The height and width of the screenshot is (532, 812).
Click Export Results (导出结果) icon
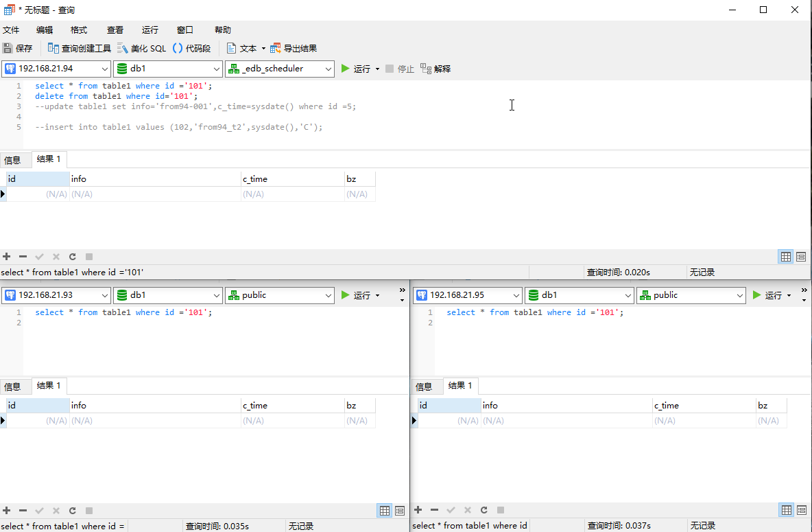(x=294, y=48)
